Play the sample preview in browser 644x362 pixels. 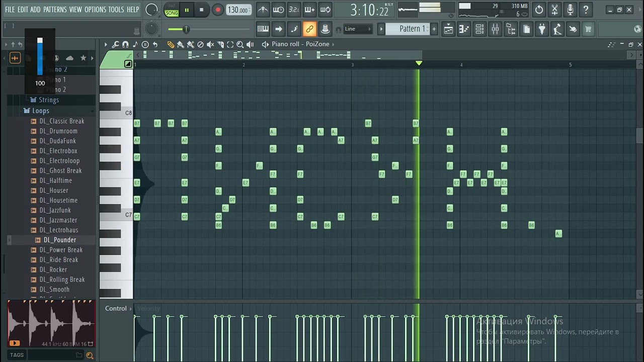[14, 343]
